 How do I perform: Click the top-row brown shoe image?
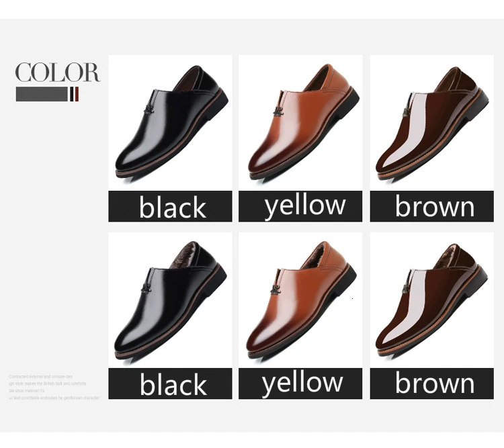coord(431,123)
